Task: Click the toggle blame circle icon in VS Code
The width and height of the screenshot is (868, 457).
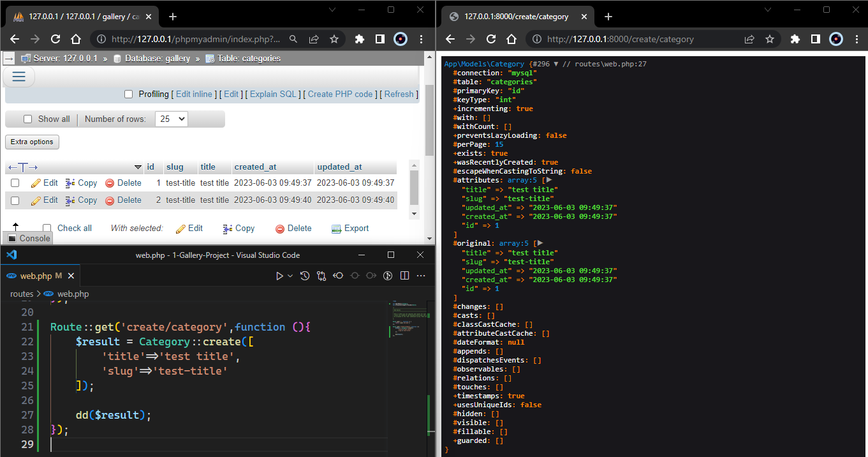Action: pos(388,276)
